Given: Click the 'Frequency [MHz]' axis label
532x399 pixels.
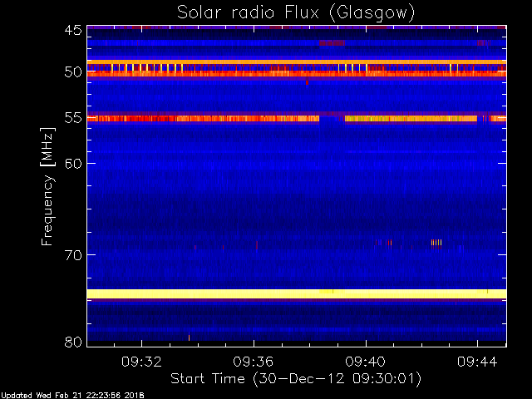Looking at the screenshot, I should click(x=47, y=186).
